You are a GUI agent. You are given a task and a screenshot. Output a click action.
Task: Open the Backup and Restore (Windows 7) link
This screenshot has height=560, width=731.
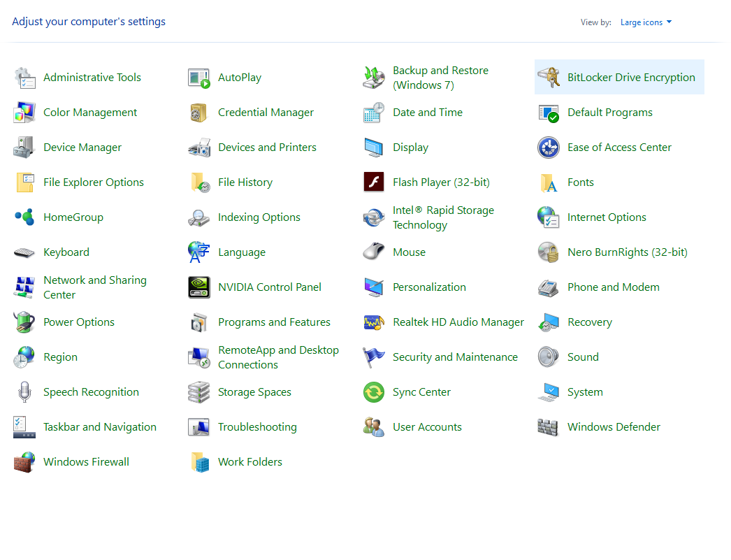[x=440, y=78]
